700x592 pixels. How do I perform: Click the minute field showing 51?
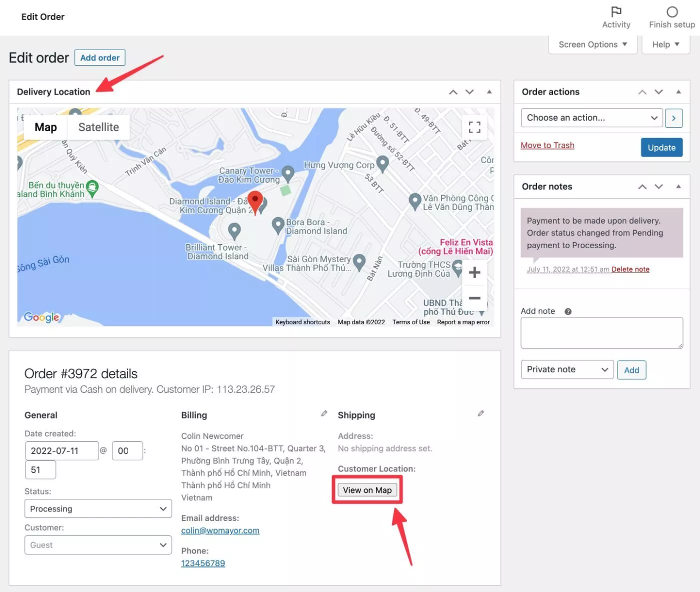(x=40, y=470)
